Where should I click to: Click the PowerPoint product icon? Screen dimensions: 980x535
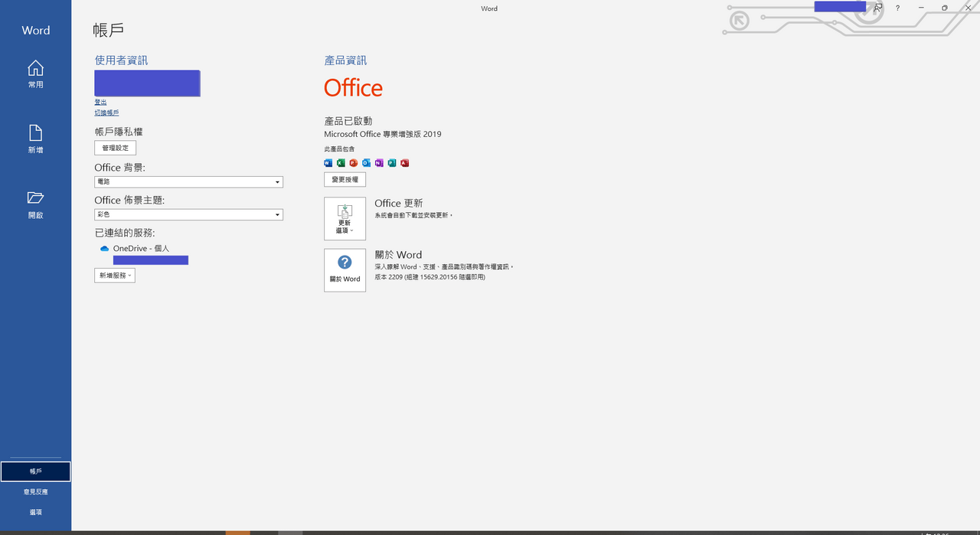click(353, 163)
